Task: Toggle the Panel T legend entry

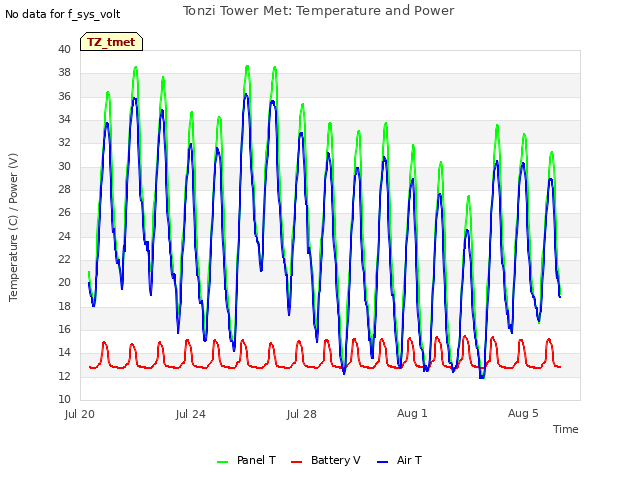Action: 247,460
